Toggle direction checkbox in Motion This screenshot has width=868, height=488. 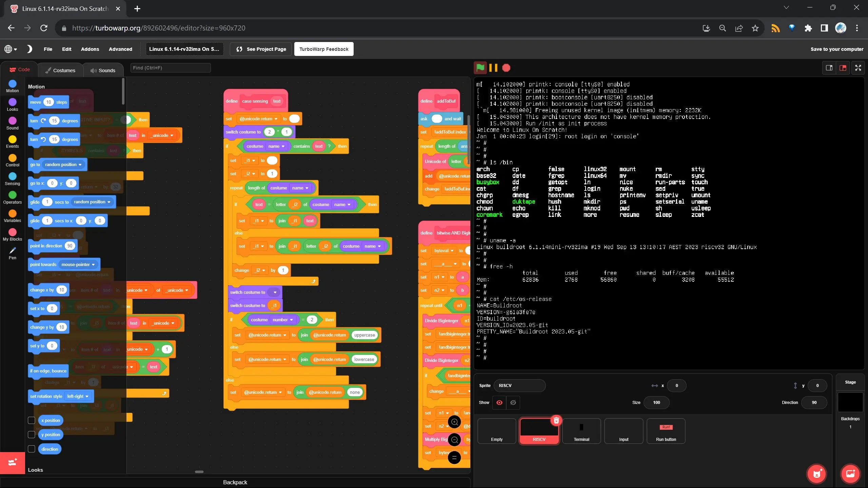tap(32, 449)
